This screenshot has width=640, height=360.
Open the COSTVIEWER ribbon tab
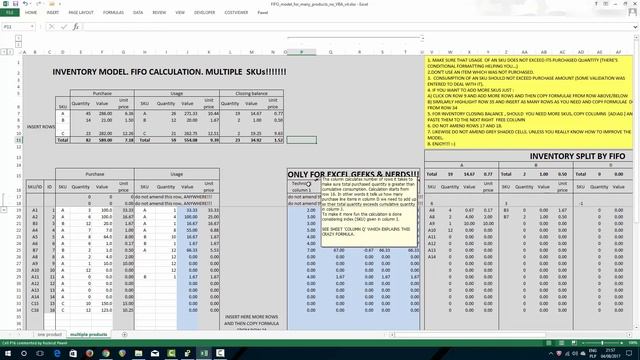(236, 13)
